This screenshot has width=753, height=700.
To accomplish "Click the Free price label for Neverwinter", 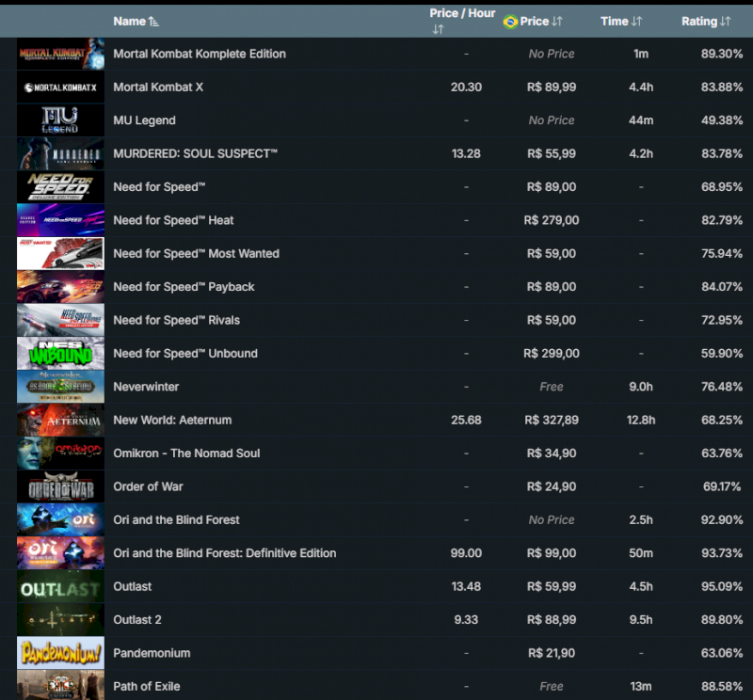I will pos(552,387).
